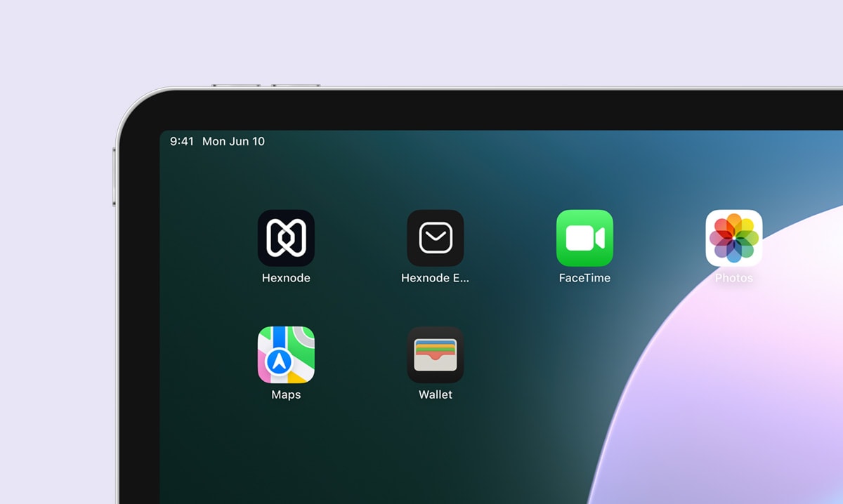Open the FaceTime app icon

pos(584,238)
